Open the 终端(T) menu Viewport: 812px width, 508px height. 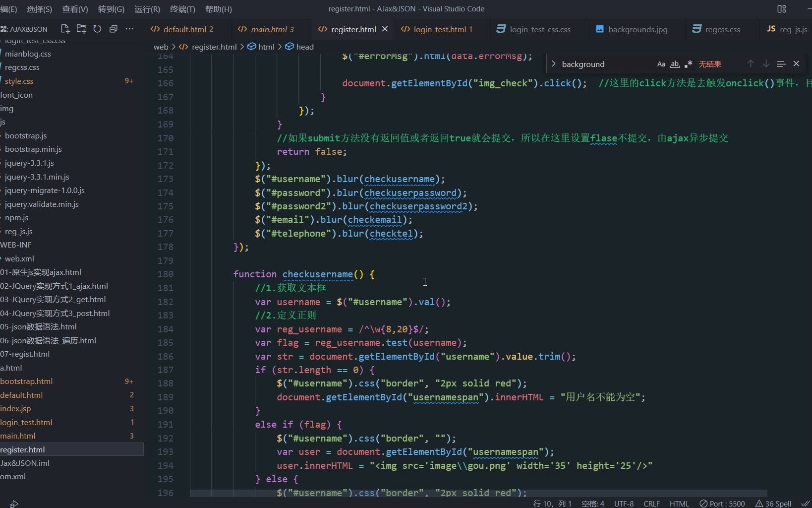pos(182,9)
